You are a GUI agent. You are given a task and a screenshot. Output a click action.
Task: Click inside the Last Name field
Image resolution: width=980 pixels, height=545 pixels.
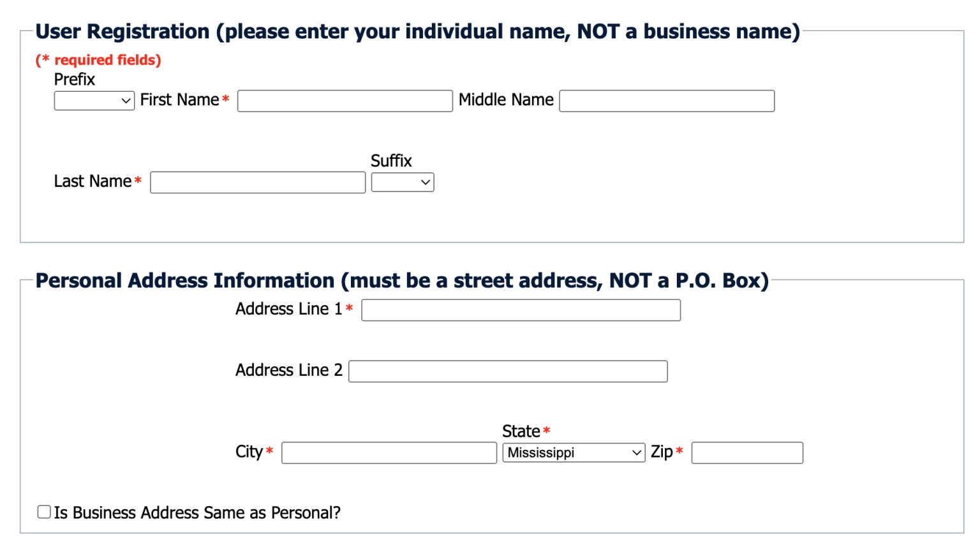(x=258, y=182)
